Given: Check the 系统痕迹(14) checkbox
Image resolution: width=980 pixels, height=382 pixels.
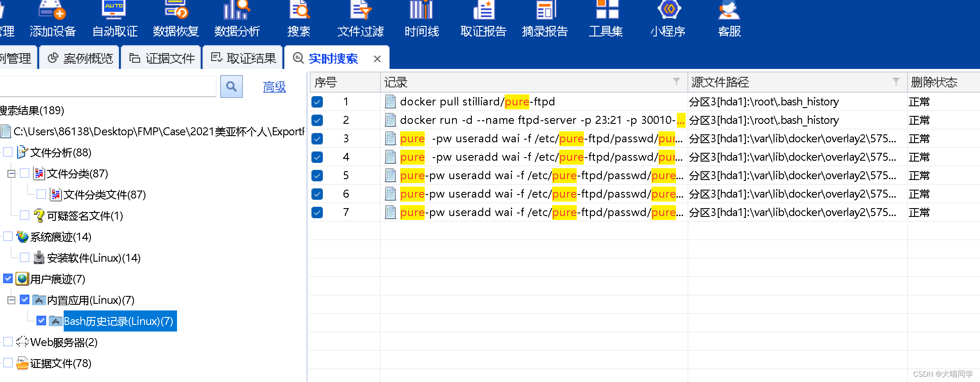Looking at the screenshot, I should click(8, 236).
